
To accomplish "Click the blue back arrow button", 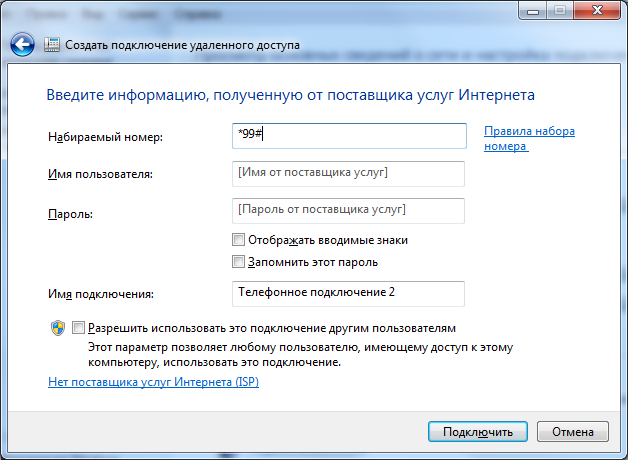I will pos(22,44).
